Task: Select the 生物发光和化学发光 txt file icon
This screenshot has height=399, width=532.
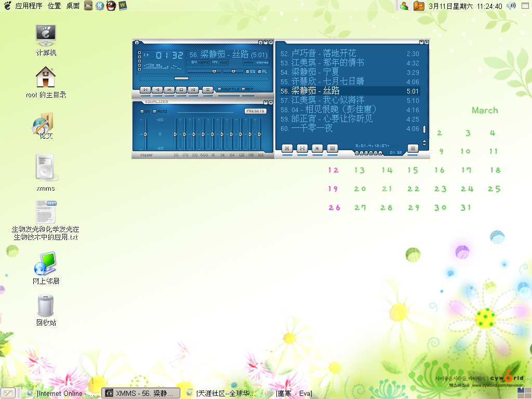Action: point(46,220)
